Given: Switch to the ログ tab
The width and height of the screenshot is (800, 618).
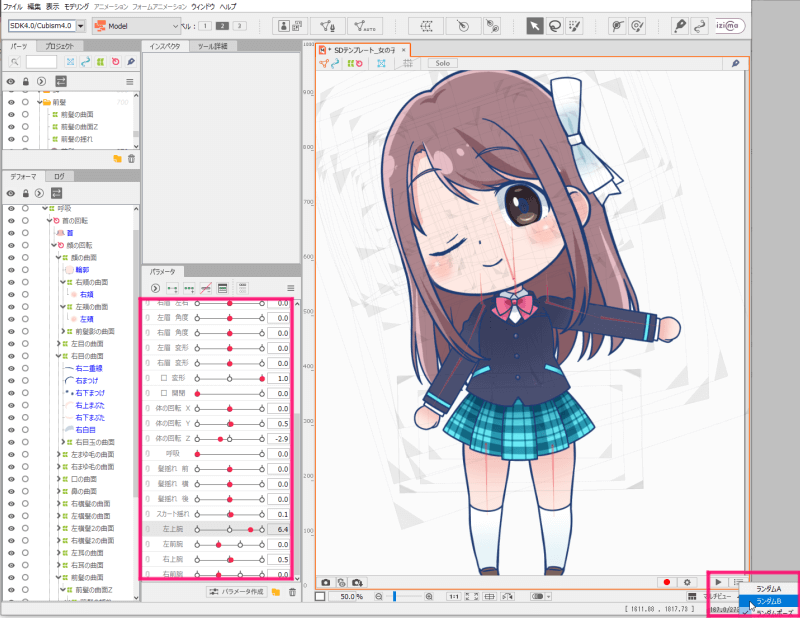Looking at the screenshot, I should tap(59, 177).
